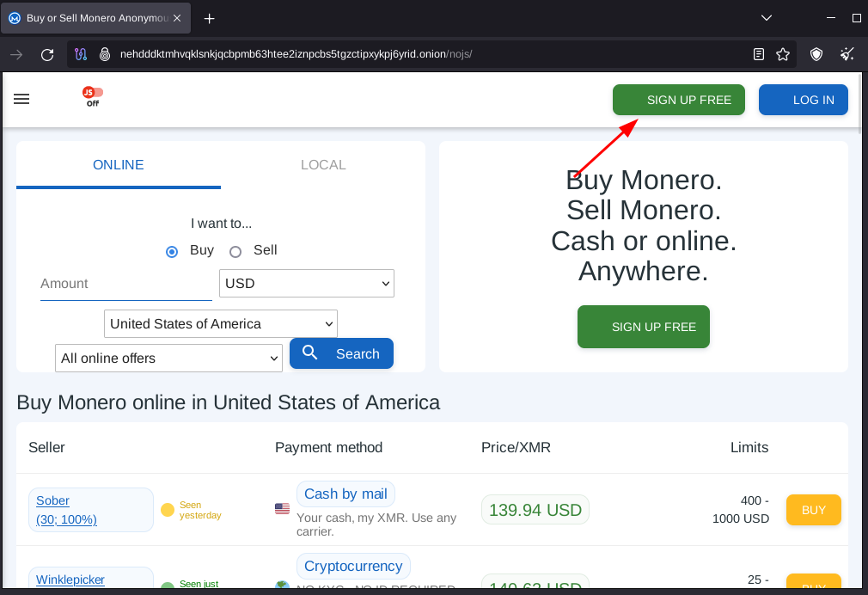Open the All online offers dropdown
Viewport: 868px width, 595px height.
[x=168, y=359]
